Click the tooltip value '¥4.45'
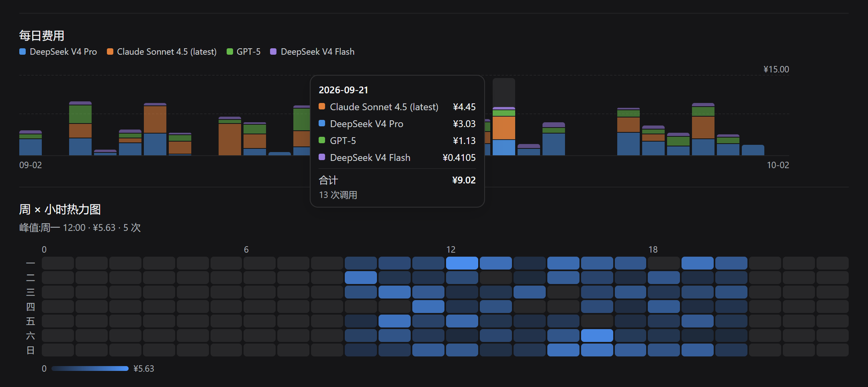This screenshot has height=387, width=868. [464, 107]
